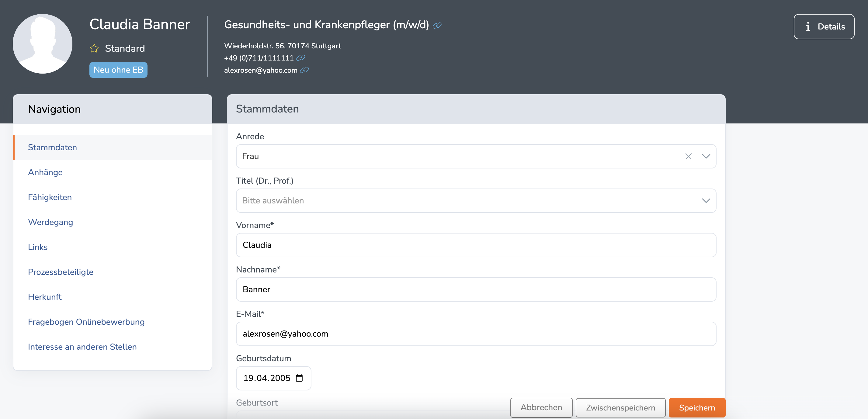
Task: Click the info icon in the Details button
Action: pos(808,27)
